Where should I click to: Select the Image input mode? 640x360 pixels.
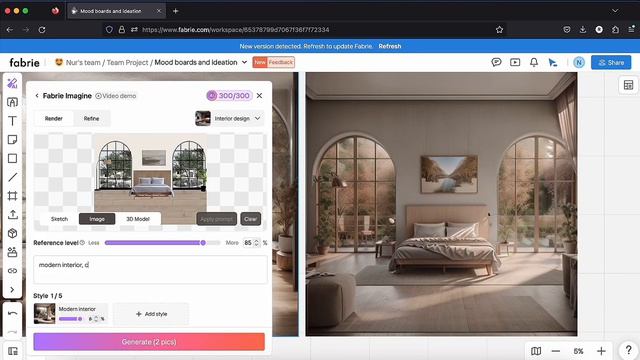pyautogui.click(x=97, y=219)
